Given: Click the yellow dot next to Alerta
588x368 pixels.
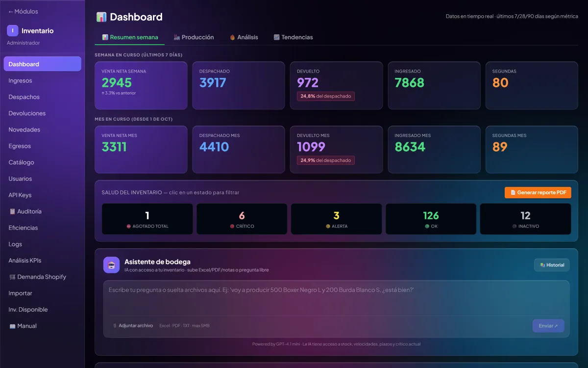Looking at the screenshot, I should click(x=328, y=226).
